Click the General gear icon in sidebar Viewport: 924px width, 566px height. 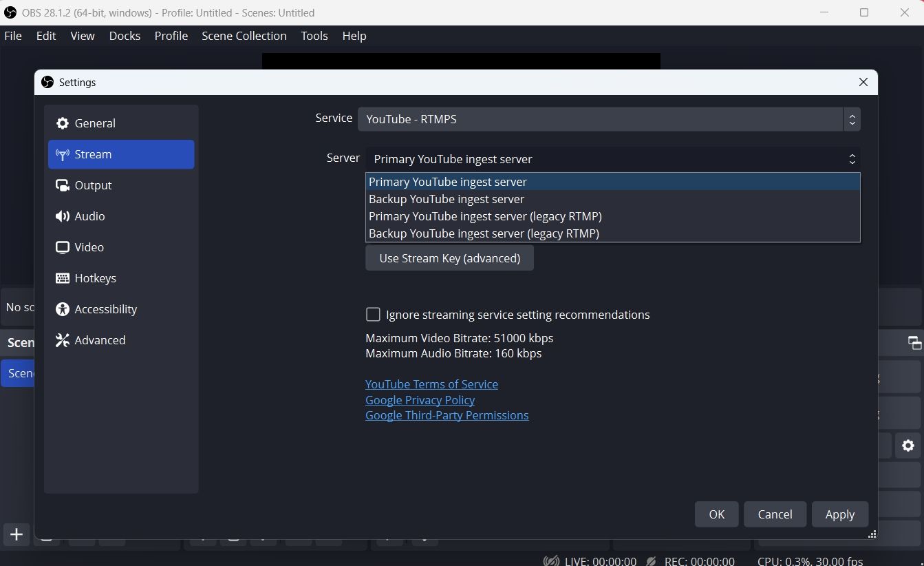63,123
